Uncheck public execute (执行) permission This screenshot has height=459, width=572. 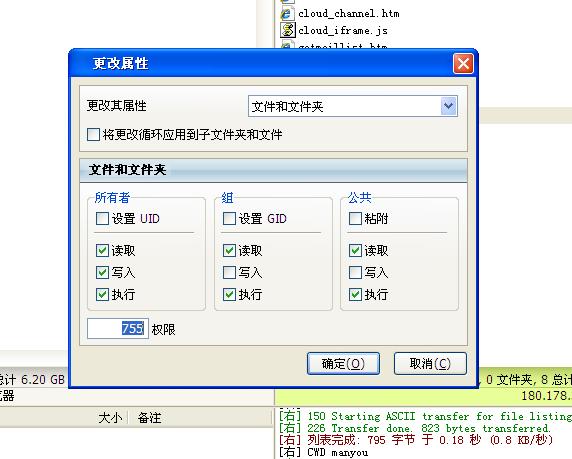355,294
